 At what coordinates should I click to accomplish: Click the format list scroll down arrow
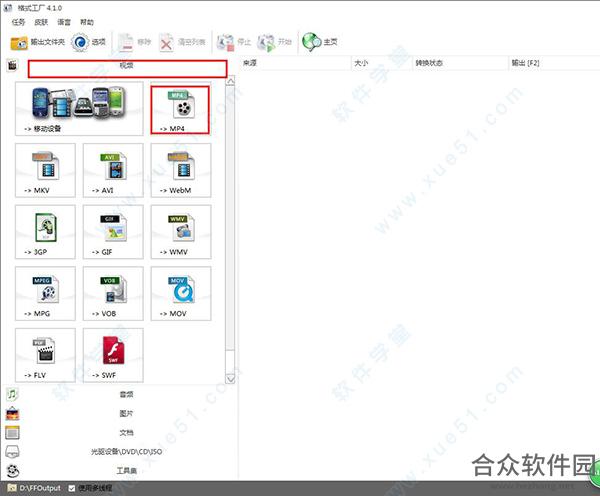(230, 379)
